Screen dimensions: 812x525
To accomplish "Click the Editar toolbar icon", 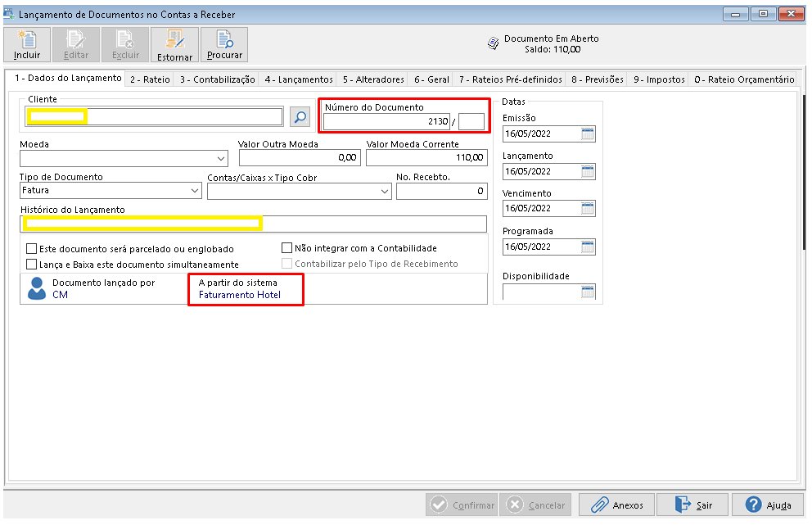I will click(x=76, y=44).
